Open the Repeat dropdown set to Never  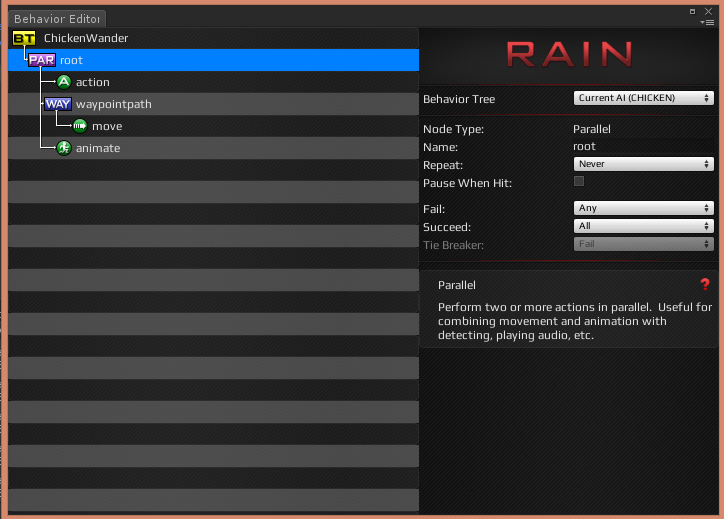pos(643,164)
